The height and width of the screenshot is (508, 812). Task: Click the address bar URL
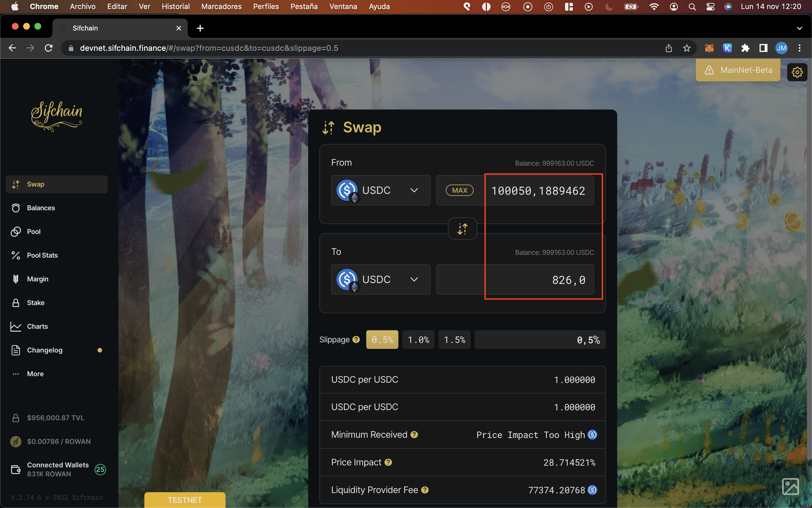209,48
